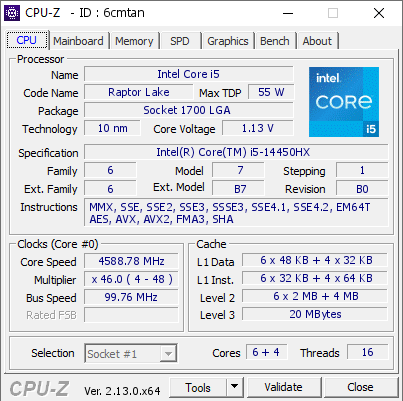Viewport: 403px width, 401px height.
Task: Click the empty Rated FSB field
Action: pos(131,315)
